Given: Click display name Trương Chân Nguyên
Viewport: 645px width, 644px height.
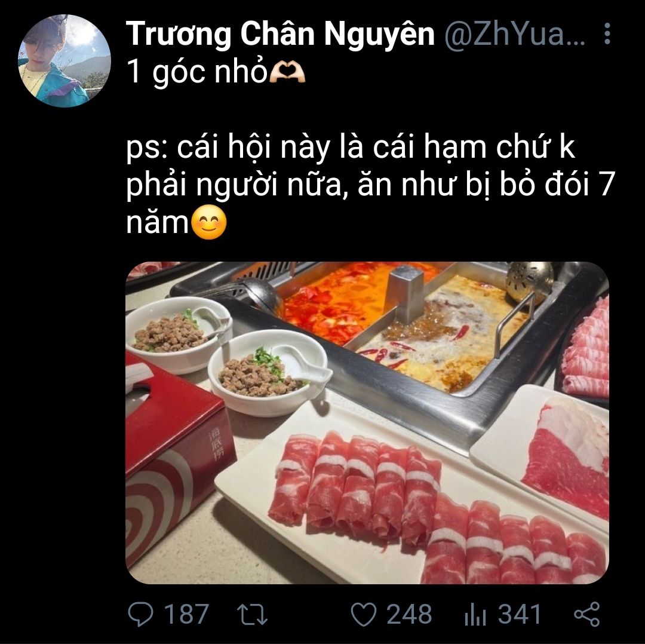Looking at the screenshot, I should (280, 35).
